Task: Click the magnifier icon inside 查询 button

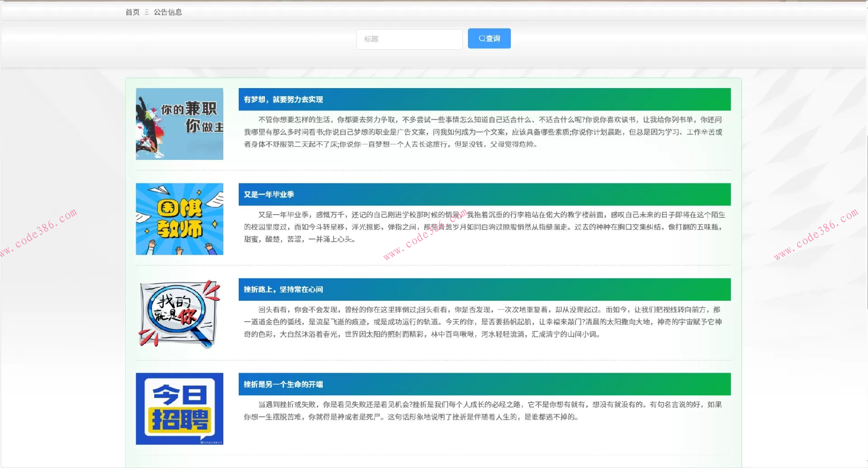Action: tap(481, 38)
